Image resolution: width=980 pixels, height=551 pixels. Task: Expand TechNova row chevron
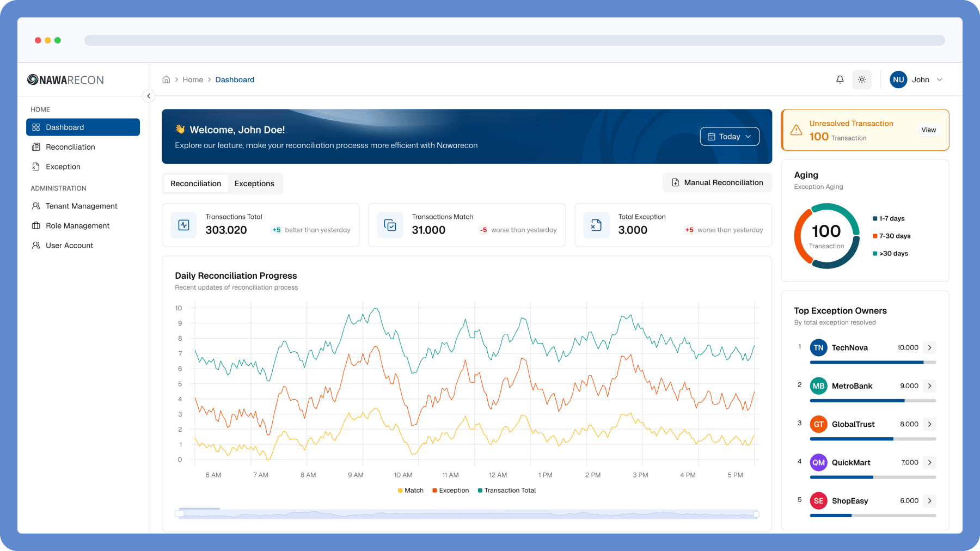(x=929, y=347)
